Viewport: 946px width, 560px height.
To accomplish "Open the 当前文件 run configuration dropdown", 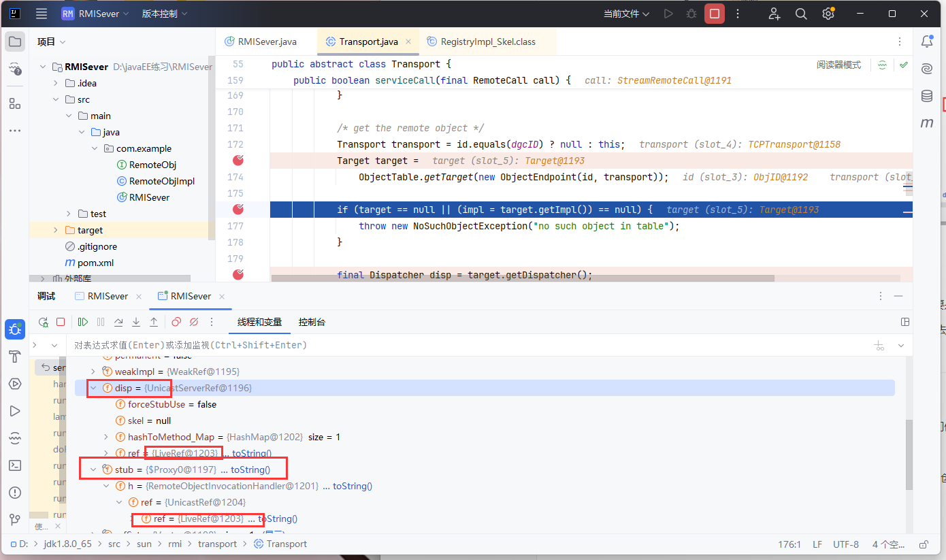I will [x=626, y=14].
